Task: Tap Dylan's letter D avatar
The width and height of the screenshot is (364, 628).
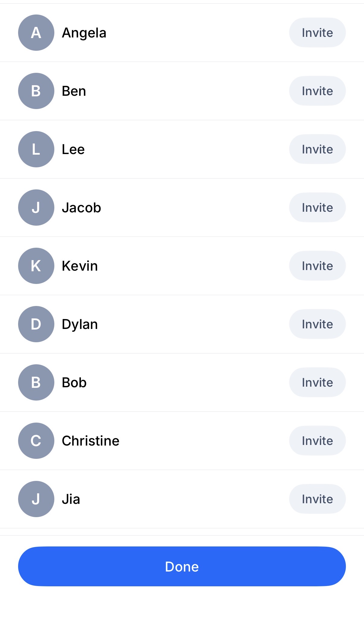Action: (36, 324)
